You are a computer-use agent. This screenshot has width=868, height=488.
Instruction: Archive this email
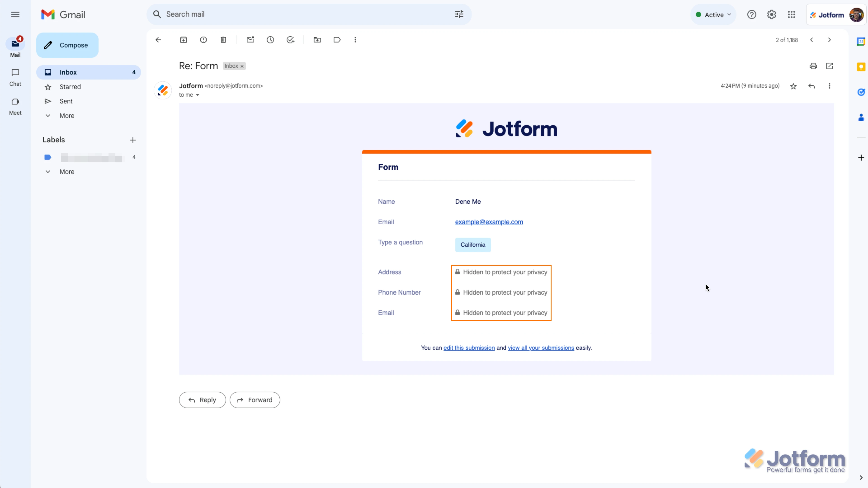tap(184, 40)
